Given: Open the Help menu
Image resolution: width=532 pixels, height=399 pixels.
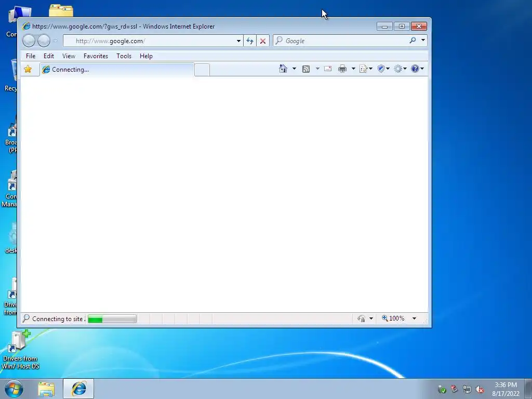Looking at the screenshot, I should click(x=146, y=56).
